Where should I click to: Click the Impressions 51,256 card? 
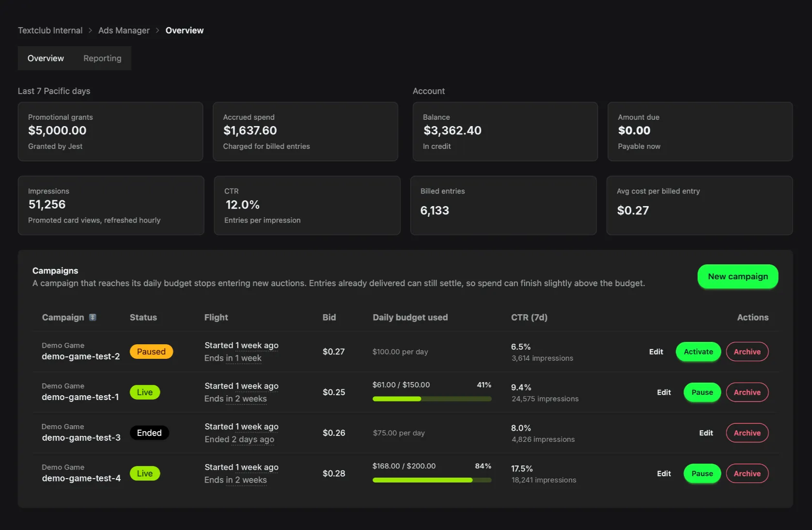(111, 206)
